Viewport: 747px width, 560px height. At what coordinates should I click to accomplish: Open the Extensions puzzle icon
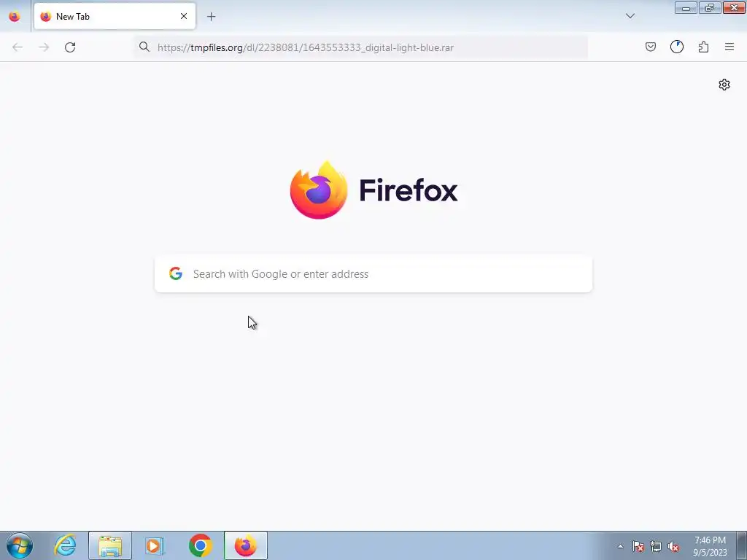click(x=703, y=47)
